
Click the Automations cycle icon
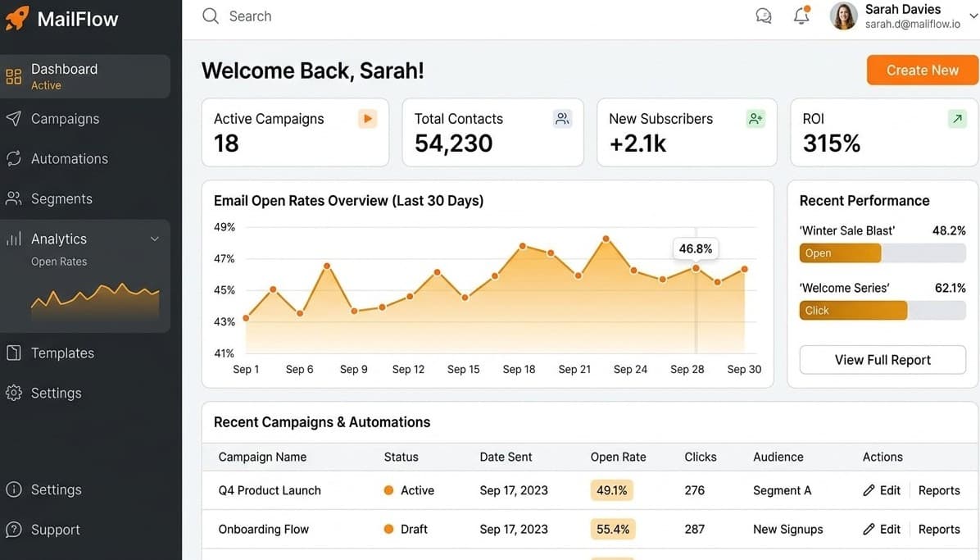point(13,158)
